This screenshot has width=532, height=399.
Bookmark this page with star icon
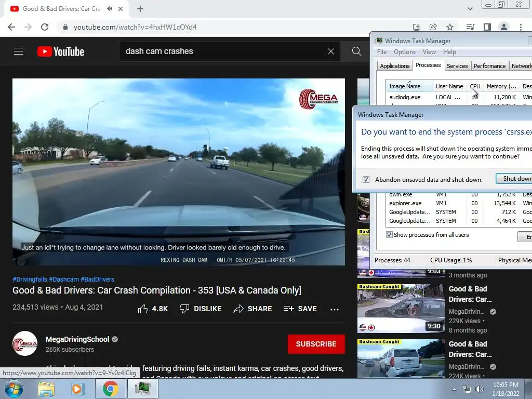450,27
